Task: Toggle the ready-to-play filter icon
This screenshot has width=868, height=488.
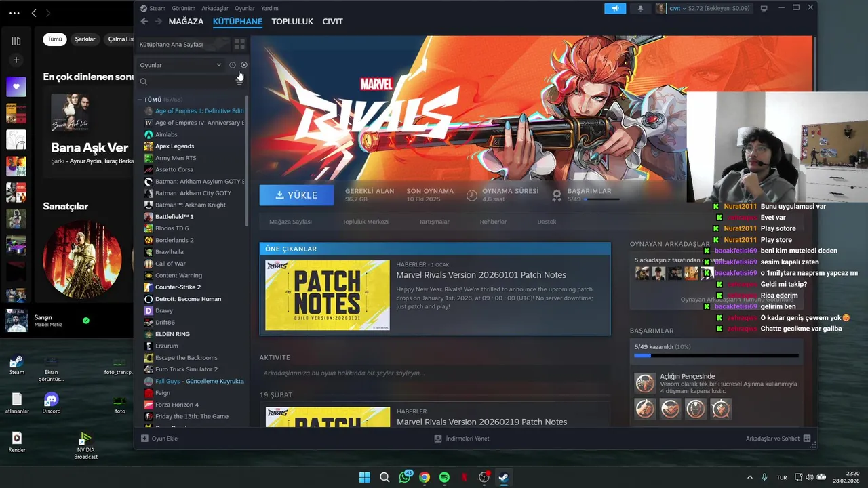Action: click(x=244, y=65)
